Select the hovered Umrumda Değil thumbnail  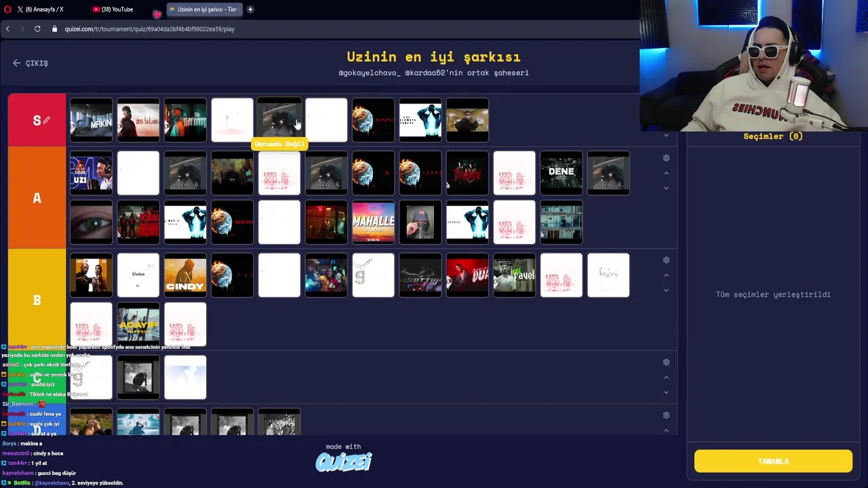pos(279,120)
